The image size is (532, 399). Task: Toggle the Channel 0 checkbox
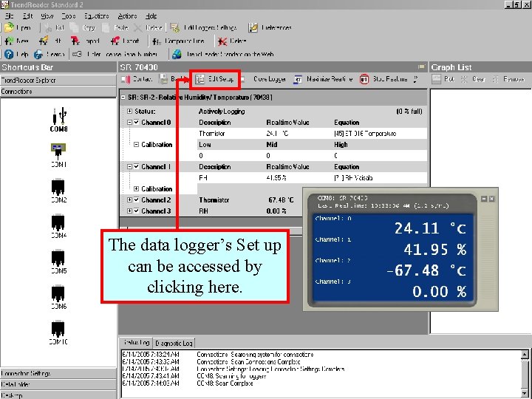[137, 123]
